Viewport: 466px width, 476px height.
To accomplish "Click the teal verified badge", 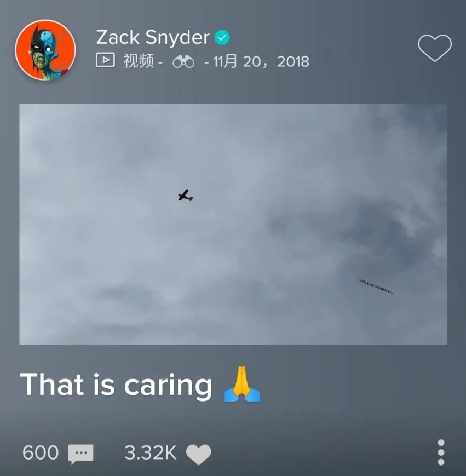I will (222, 38).
